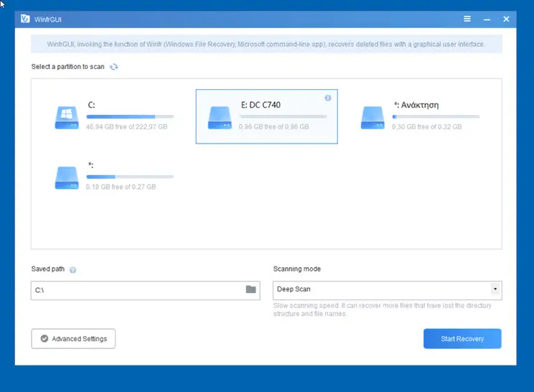Screen dimensions: 534x392
Task: Click '0,18 GB free of 0,27 GB' text
Action: point(121,187)
